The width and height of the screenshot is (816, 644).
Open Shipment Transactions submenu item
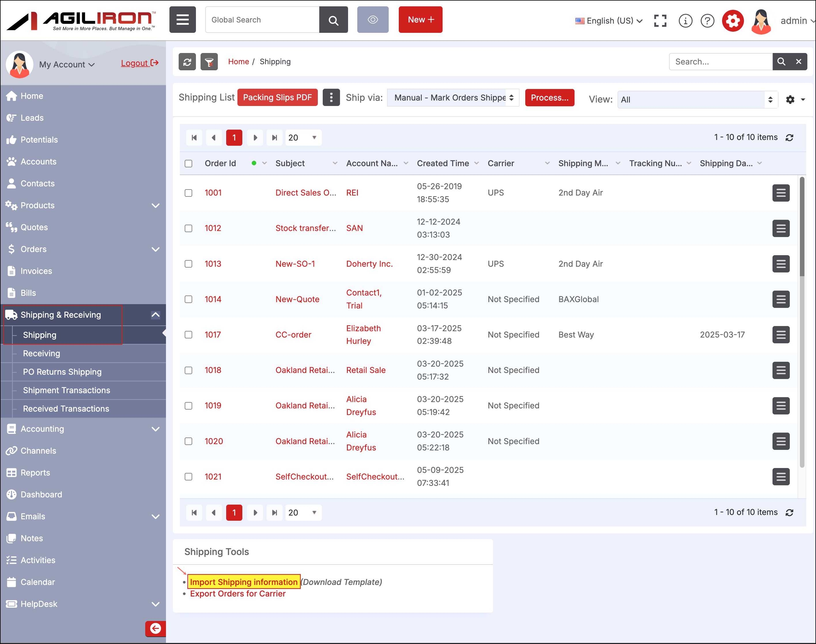pyautogui.click(x=66, y=391)
